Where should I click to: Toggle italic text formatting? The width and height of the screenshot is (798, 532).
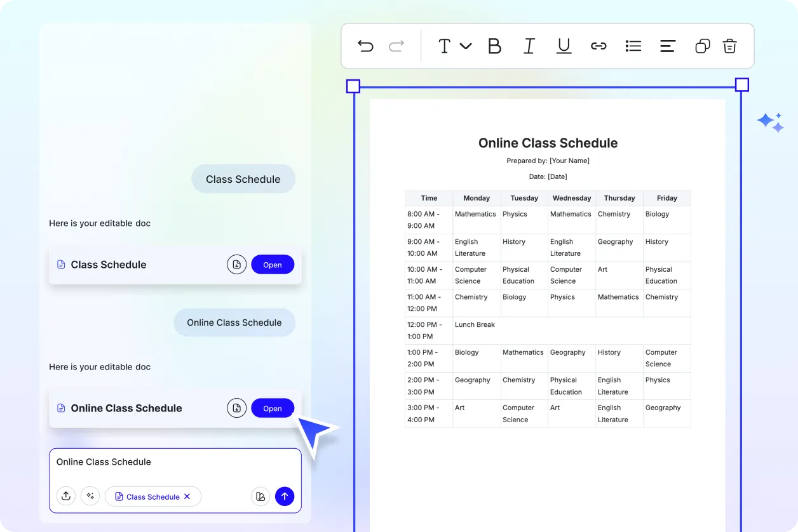tap(529, 46)
